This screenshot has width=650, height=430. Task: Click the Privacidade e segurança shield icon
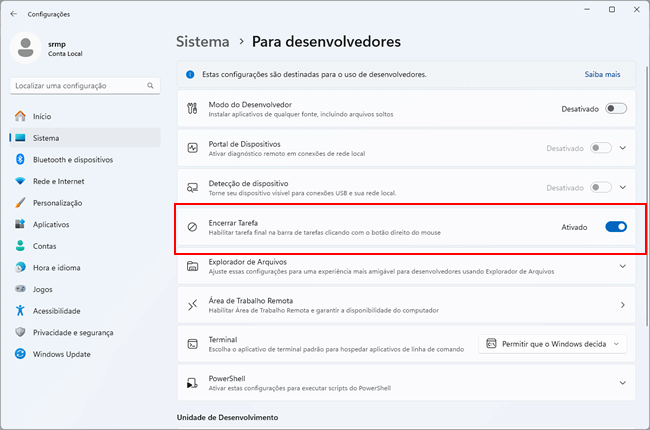point(20,332)
